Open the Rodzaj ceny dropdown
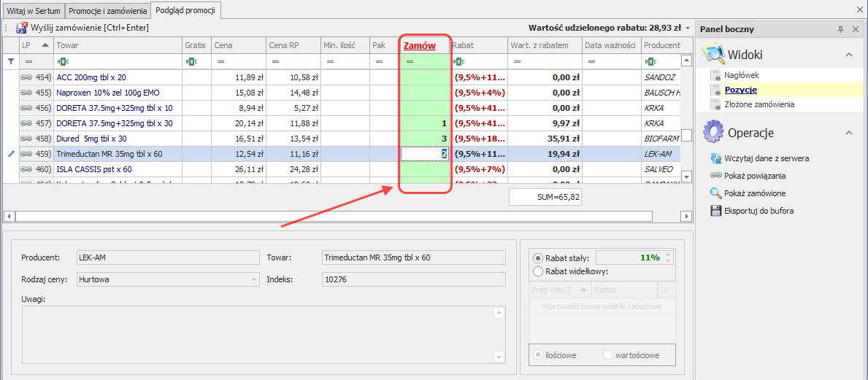 pos(254,279)
